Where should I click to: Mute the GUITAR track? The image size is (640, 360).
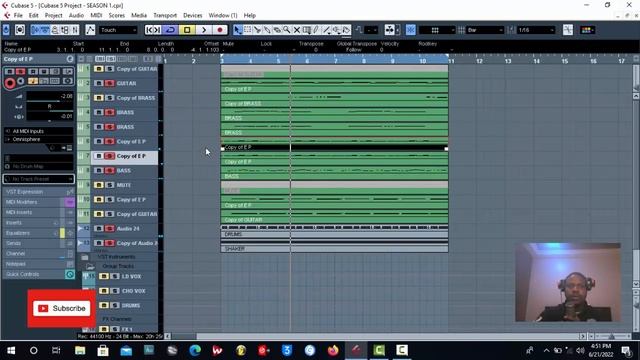(99, 83)
